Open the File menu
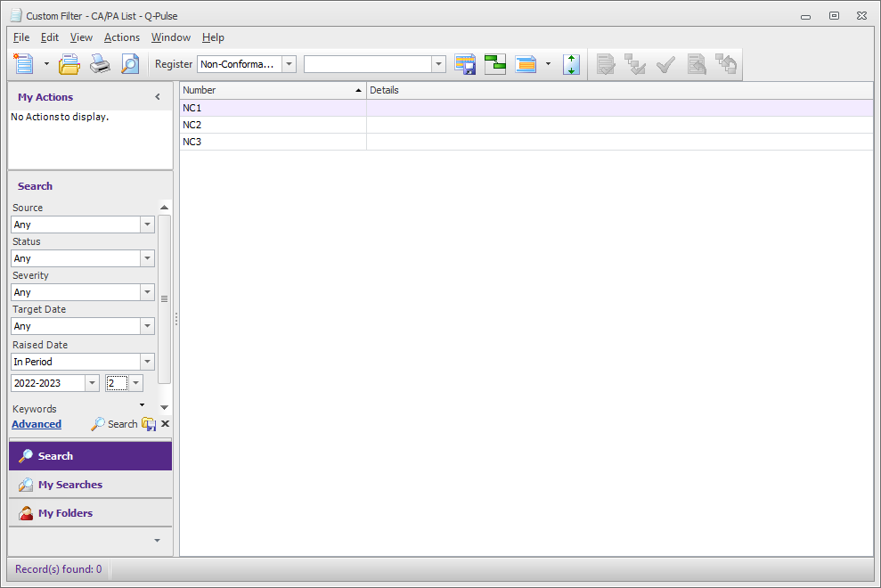The width and height of the screenshot is (881, 588). pyautogui.click(x=21, y=37)
